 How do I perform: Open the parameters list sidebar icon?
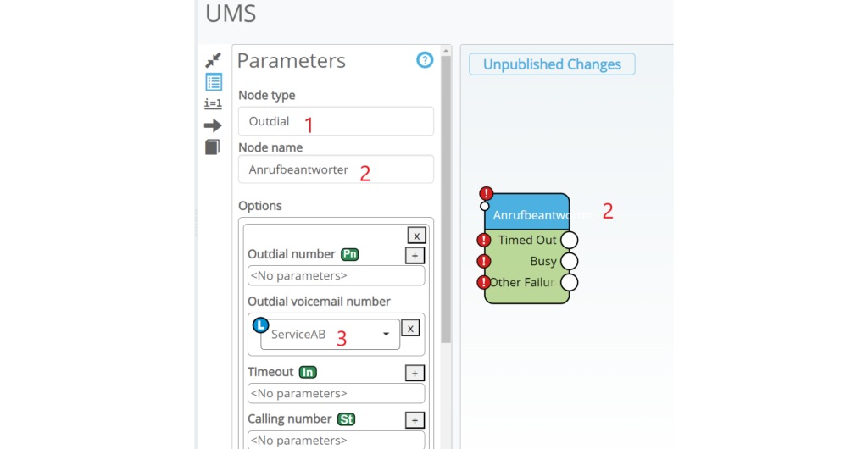coord(214,82)
